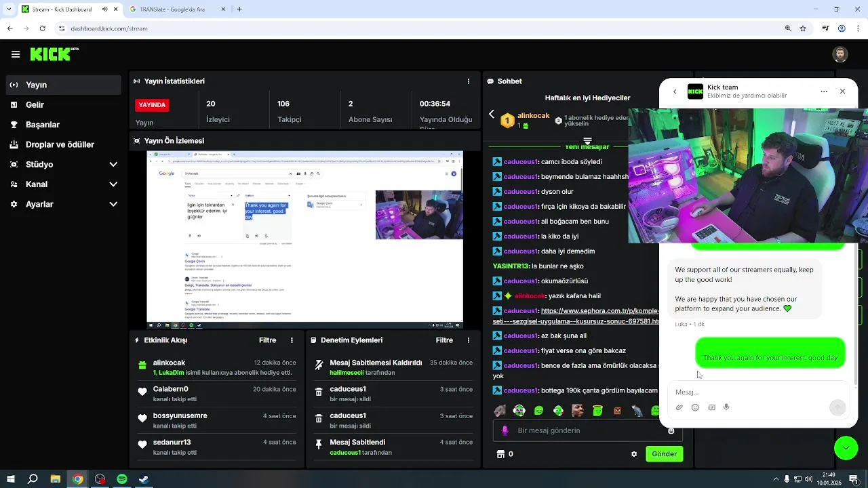868x488 pixels.
Task: Open the Windows Start menu
Action: 10,479
